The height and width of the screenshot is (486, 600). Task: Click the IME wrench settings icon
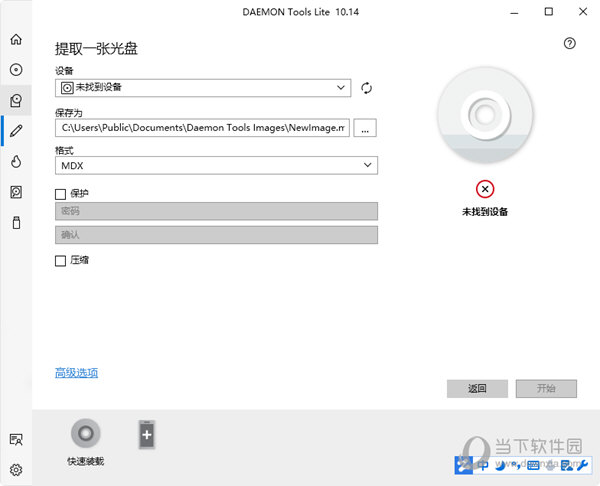(582, 465)
